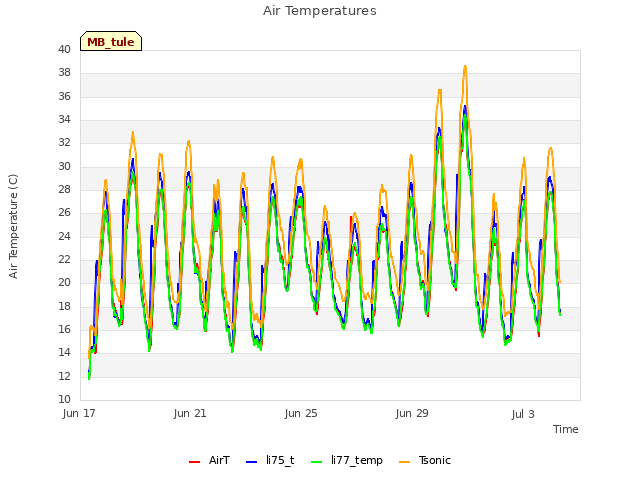Click the Air Temperatures chart title
The height and width of the screenshot is (480, 640).
click(320, 11)
